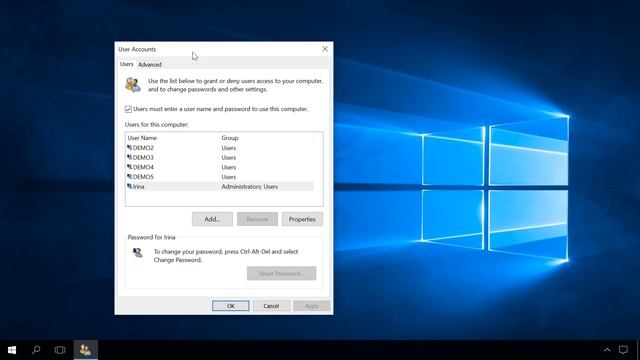Click the Show Desktop strip
The width and height of the screenshot is (640, 360).
click(x=638, y=350)
